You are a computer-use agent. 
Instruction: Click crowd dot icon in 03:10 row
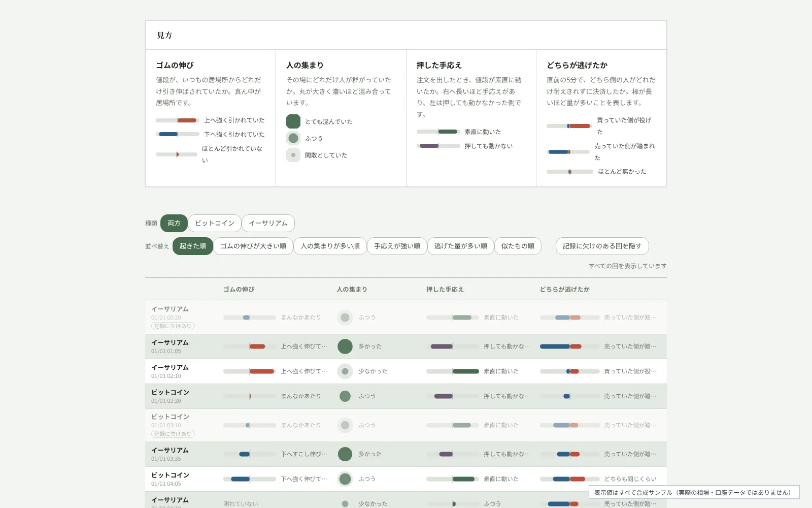pos(345,425)
